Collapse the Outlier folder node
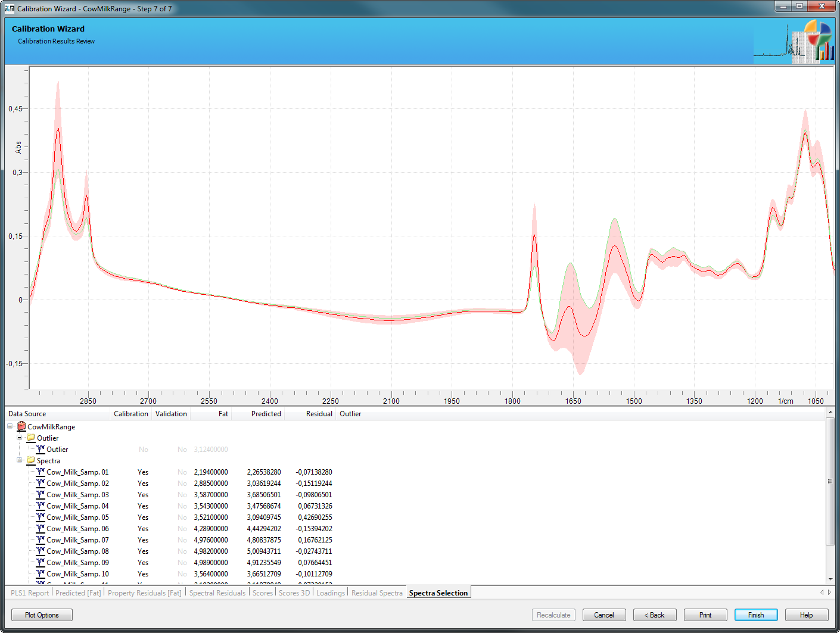840x633 pixels. click(x=20, y=438)
